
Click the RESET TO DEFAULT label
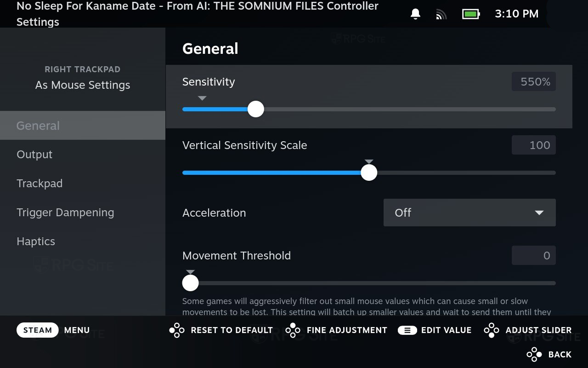pos(232,330)
